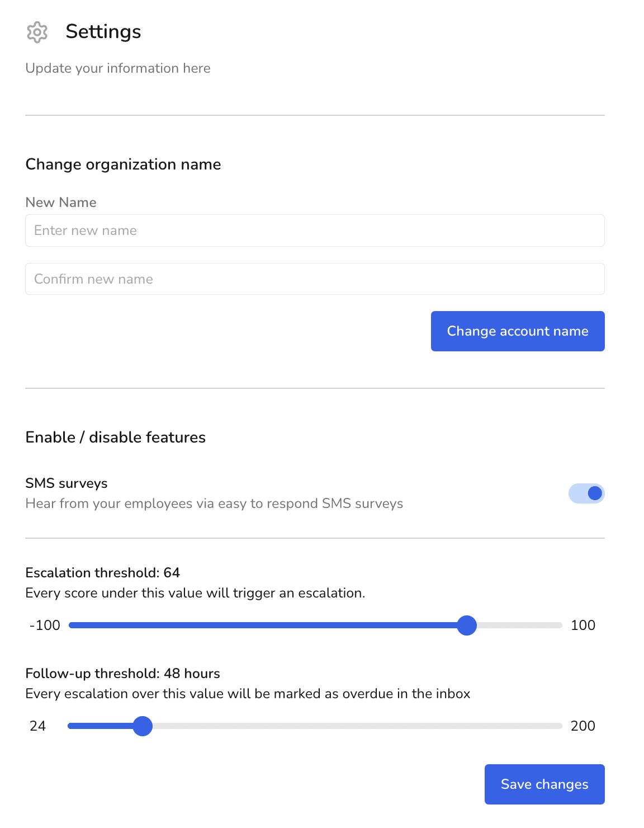Viewport: 644px width, 828px height.
Task: Focus the Enter new name field
Action: point(315,230)
